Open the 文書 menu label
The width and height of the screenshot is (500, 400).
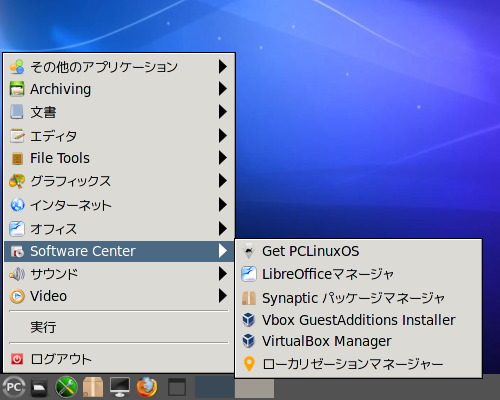point(43,112)
